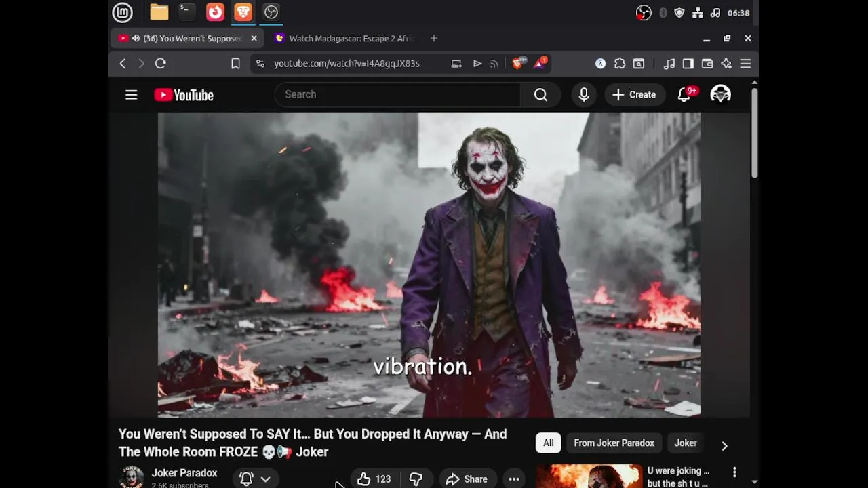Open the OBS recording tray icon
Image resolution: width=868 pixels, height=488 pixels.
pos(644,13)
